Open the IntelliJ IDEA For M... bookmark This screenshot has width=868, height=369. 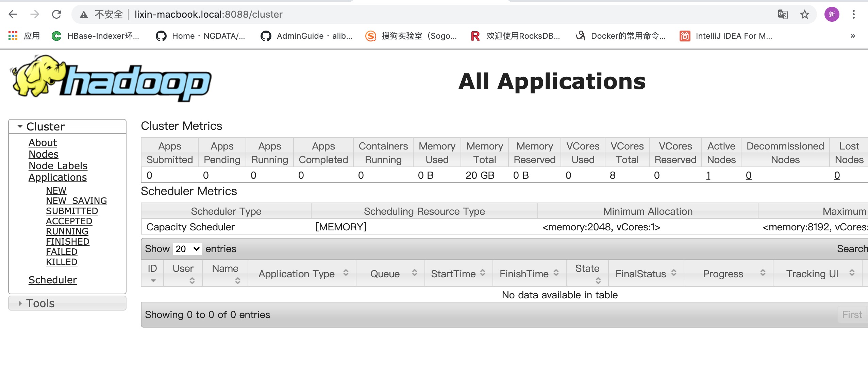coord(726,36)
